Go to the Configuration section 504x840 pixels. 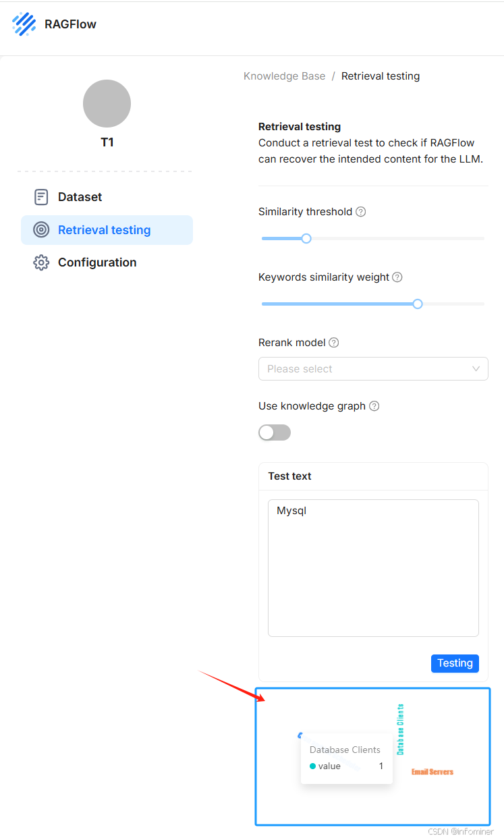(x=97, y=262)
